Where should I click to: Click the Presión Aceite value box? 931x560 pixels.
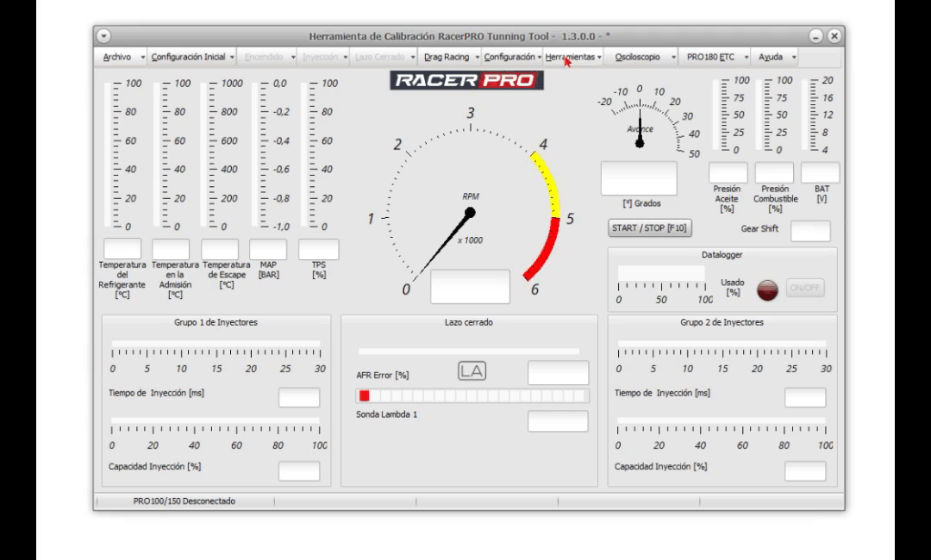(x=728, y=172)
